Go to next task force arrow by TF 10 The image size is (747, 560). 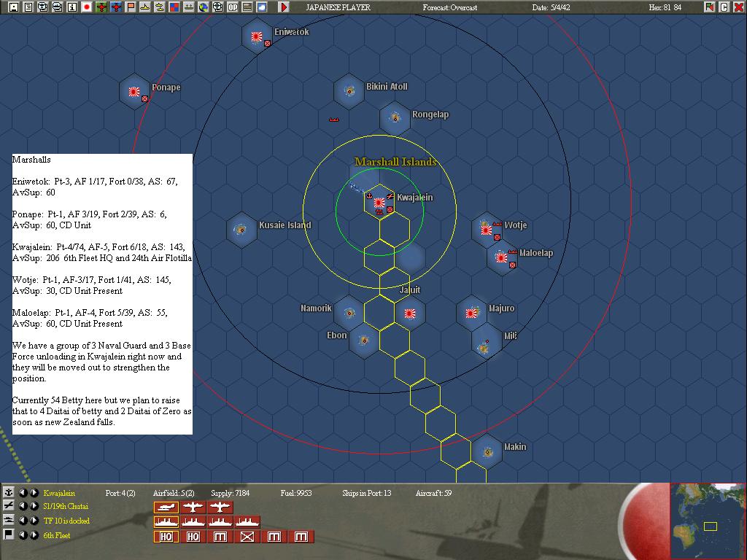(x=34, y=520)
